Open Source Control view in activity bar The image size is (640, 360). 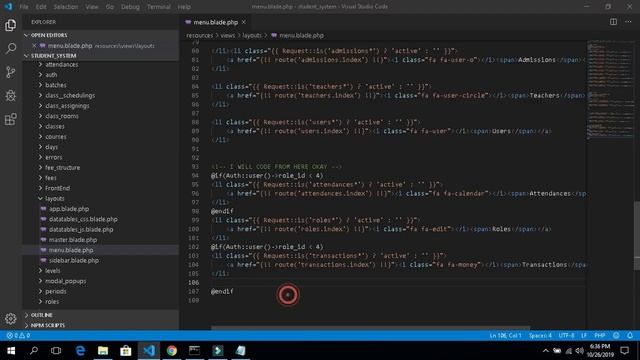pyautogui.click(x=11, y=72)
